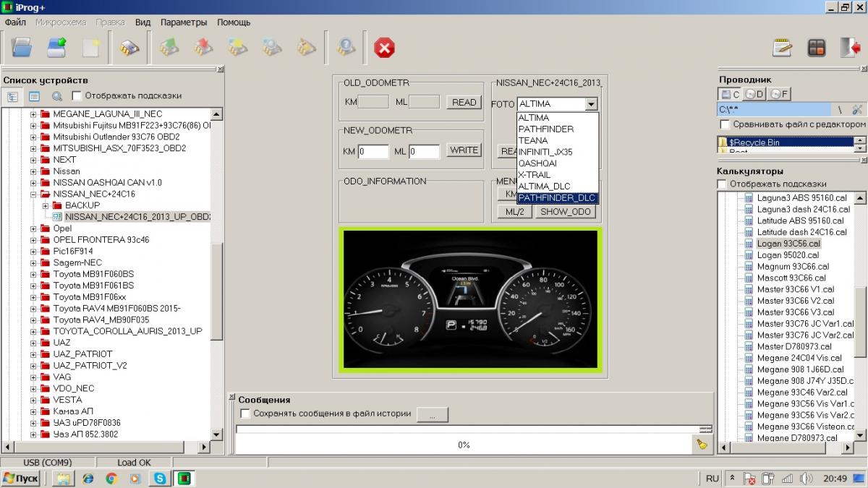Close the Проводник panel
The image size is (868, 488).
(x=863, y=69)
